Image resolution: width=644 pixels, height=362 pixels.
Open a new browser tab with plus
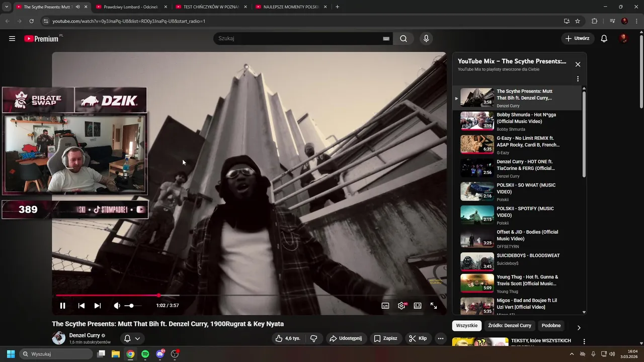click(x=337, y=7)
